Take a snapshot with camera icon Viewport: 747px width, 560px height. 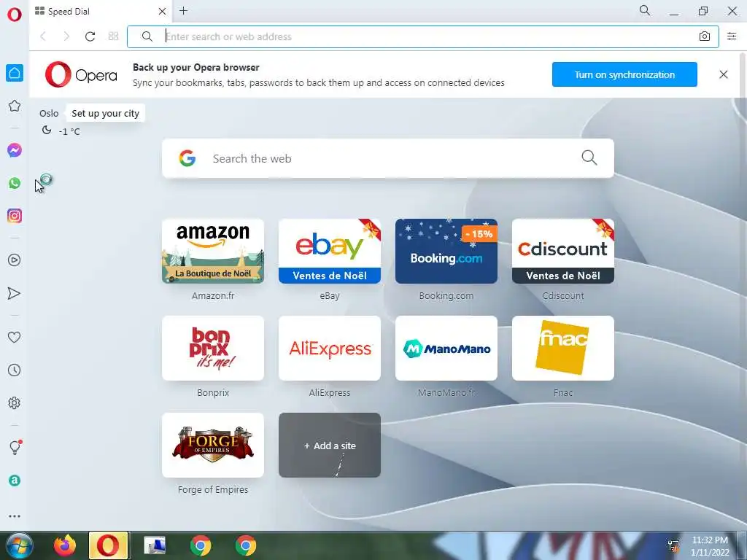pos(705,36)
